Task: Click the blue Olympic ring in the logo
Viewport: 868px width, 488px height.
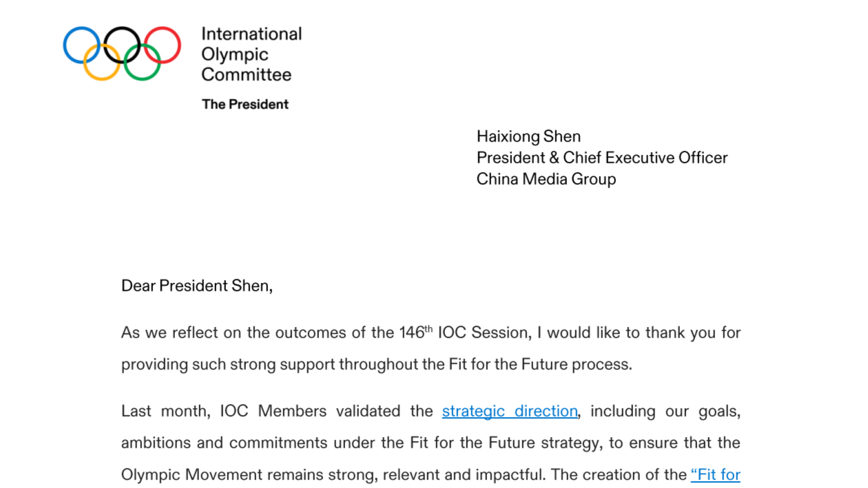Action: [82, 45]
